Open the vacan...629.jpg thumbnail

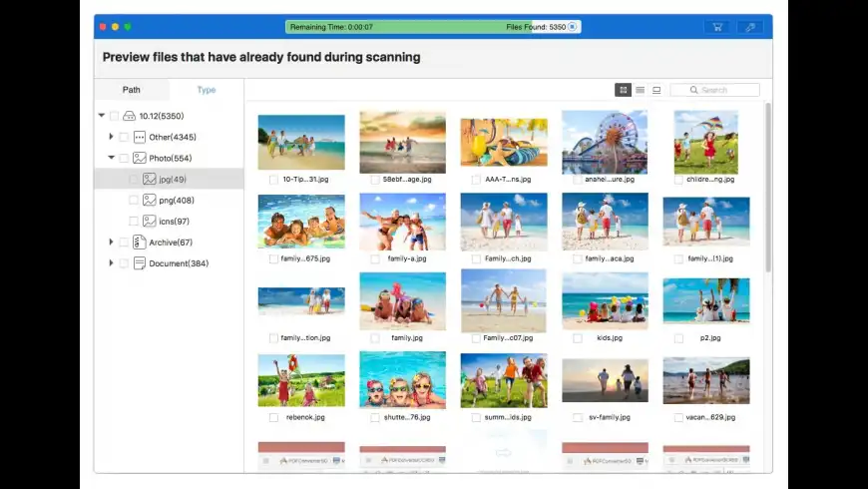pyautogui.click(x=706, y=380)
